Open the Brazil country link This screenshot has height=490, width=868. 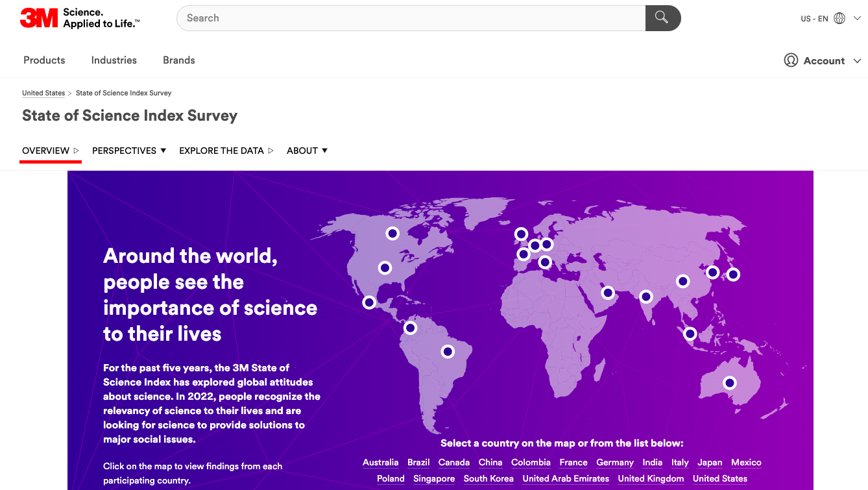coord(418,463)
